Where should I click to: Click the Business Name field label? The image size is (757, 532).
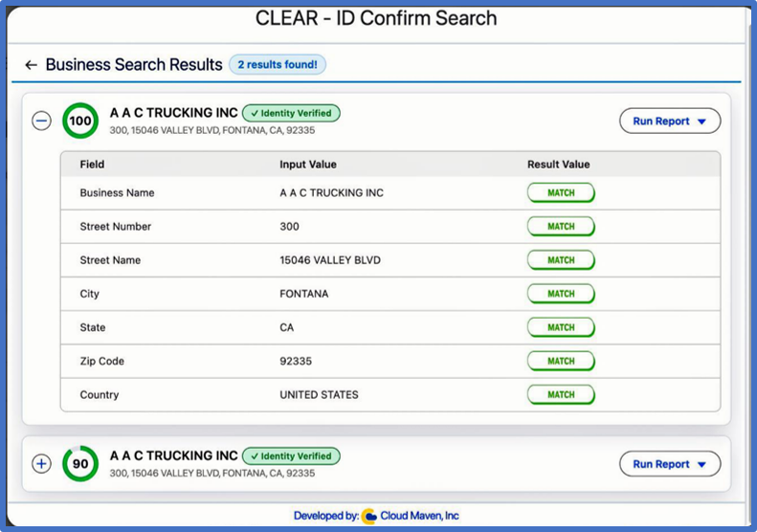pos(118,192)
